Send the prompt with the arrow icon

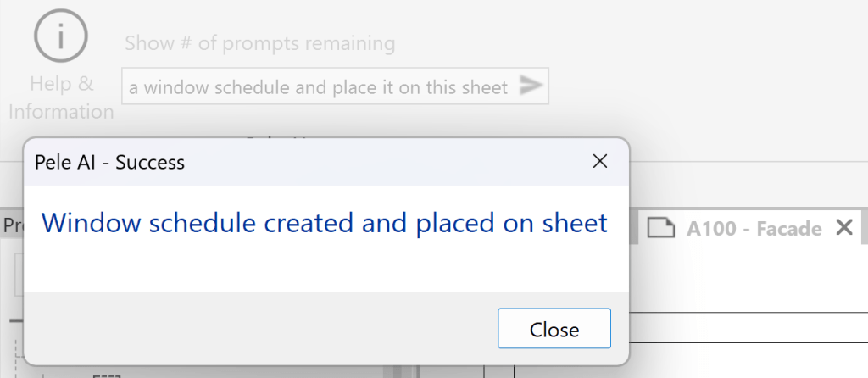coord(531,86)
